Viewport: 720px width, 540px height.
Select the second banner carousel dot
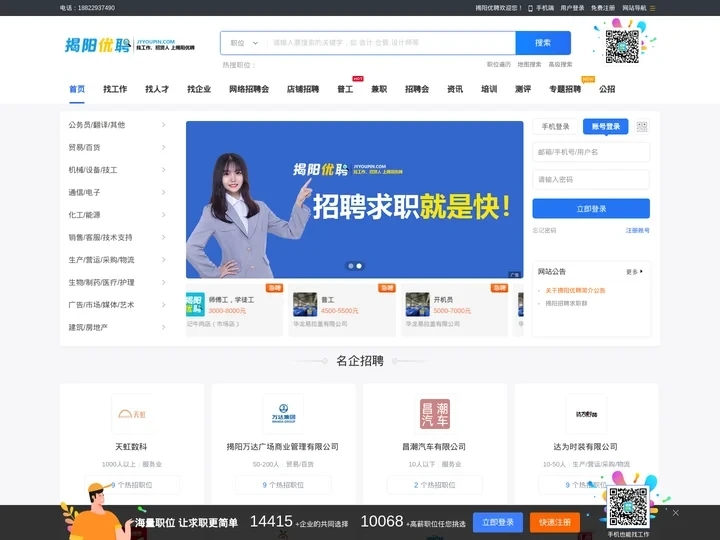[359, 266]
